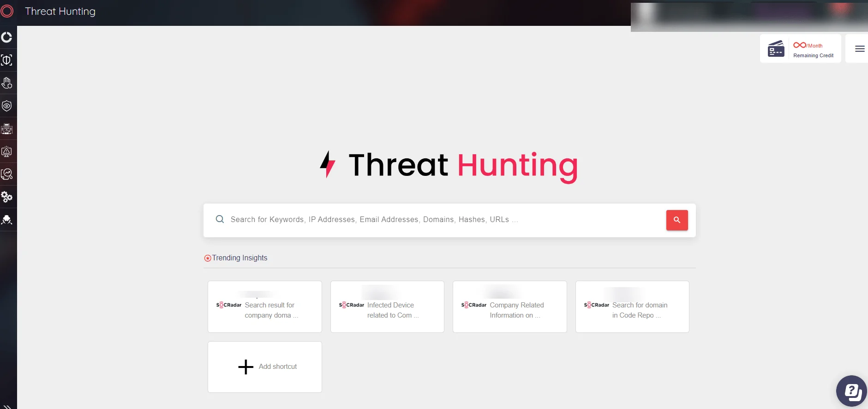Open the hexagon eye icon in sidebar

click(7, 106)
